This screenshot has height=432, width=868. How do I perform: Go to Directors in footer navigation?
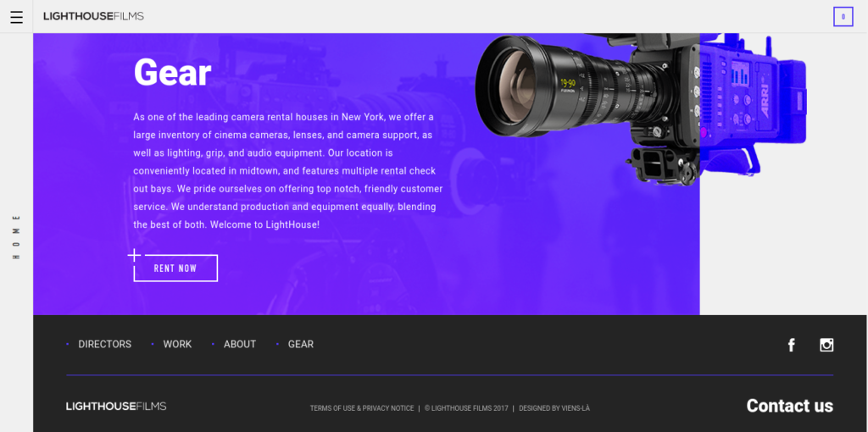coord(104,344)
